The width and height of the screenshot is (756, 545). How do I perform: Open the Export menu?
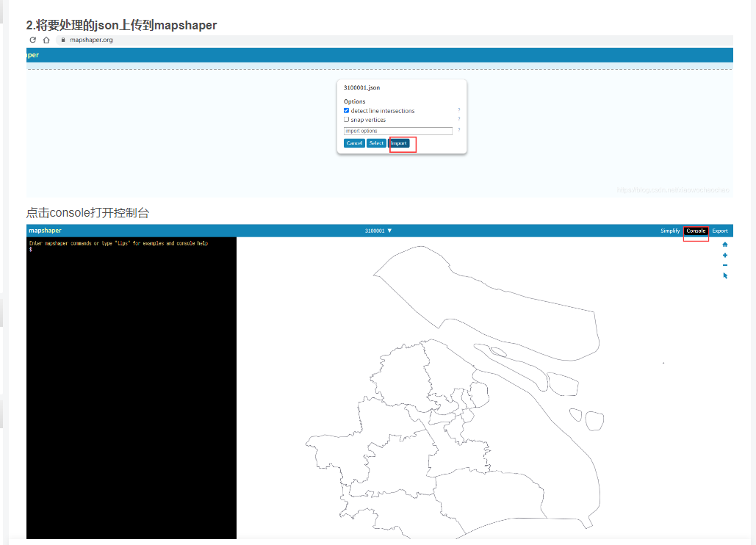(x=720, y=231)
